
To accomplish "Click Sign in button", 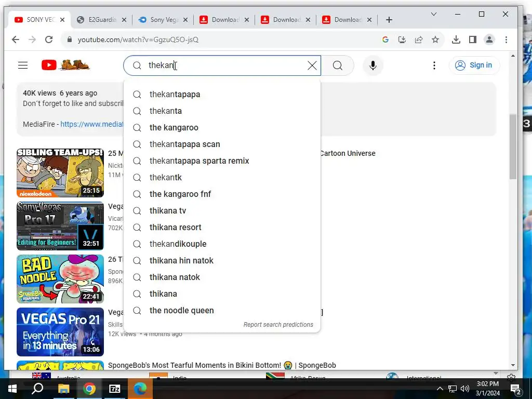I will [474, 65].
